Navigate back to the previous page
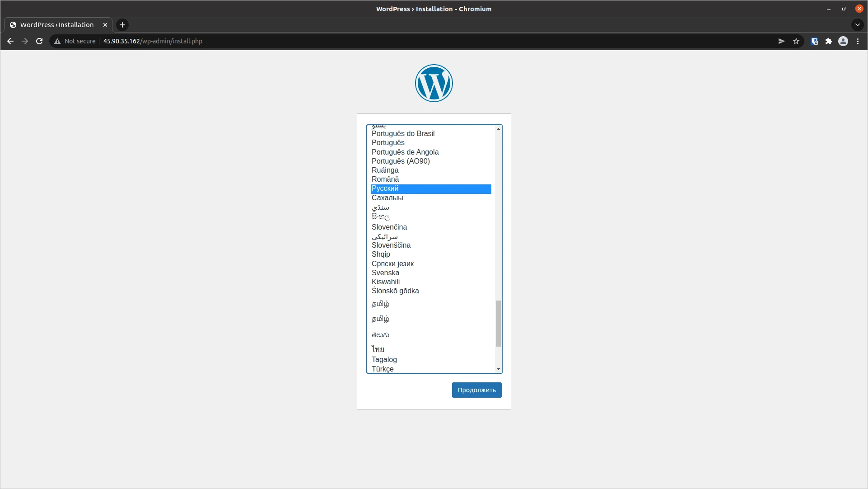 click(10, 41)
